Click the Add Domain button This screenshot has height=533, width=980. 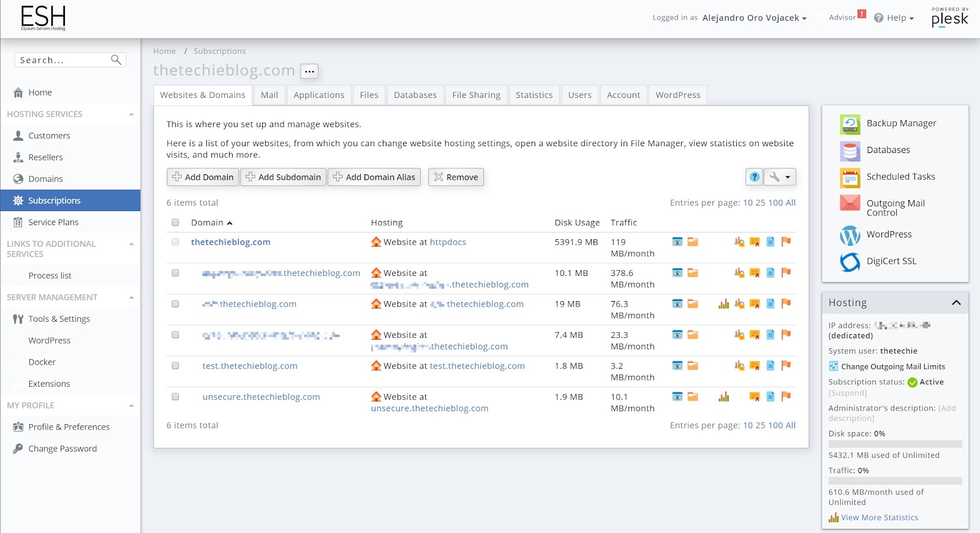(203, 177)
